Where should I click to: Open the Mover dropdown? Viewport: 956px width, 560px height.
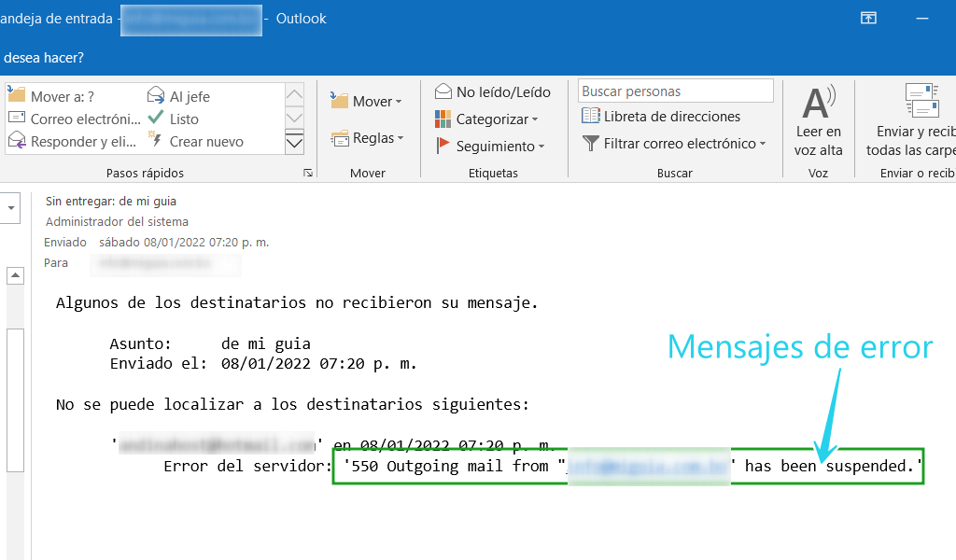click(x=366, y=101)
